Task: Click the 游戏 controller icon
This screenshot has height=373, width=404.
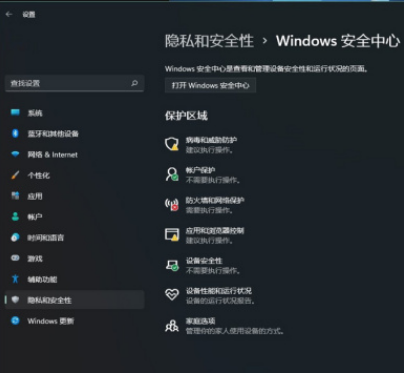Action: click(15, 258)
